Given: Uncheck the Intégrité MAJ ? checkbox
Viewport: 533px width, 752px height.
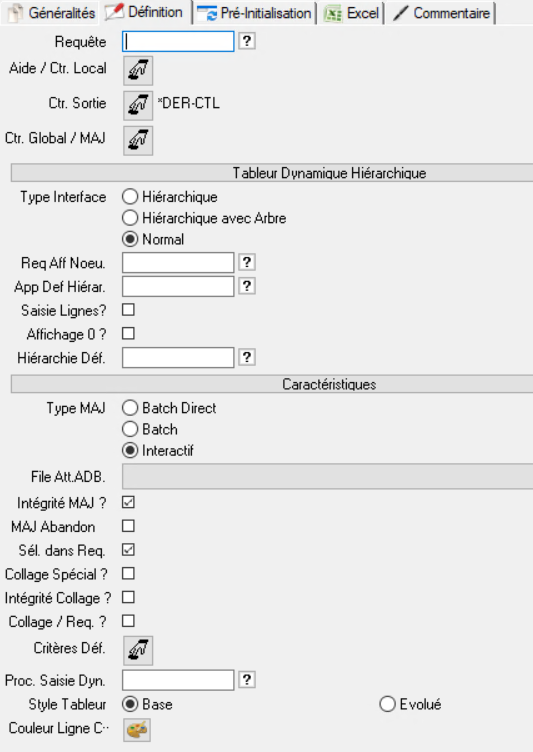Looking at the screenshot, I should tap(128, 502).
